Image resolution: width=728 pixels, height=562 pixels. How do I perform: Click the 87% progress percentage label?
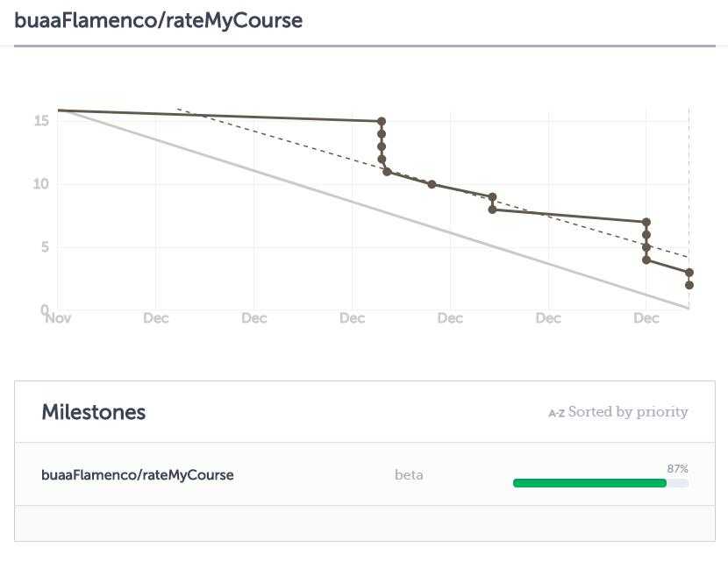[x=677, y=469]
